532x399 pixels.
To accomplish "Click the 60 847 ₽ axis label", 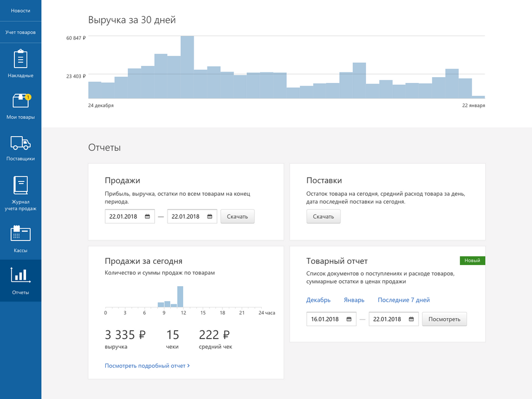I will tap(76, 38).
